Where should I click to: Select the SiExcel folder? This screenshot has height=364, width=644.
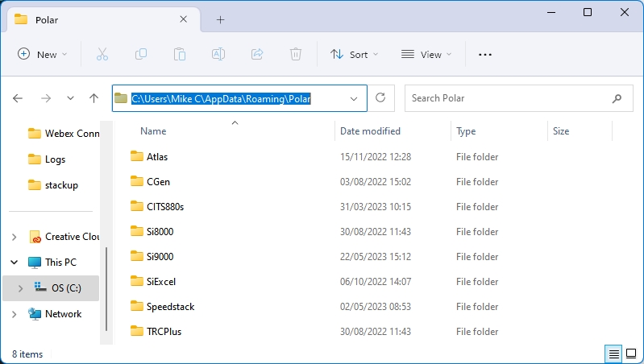tap(153, 282)
